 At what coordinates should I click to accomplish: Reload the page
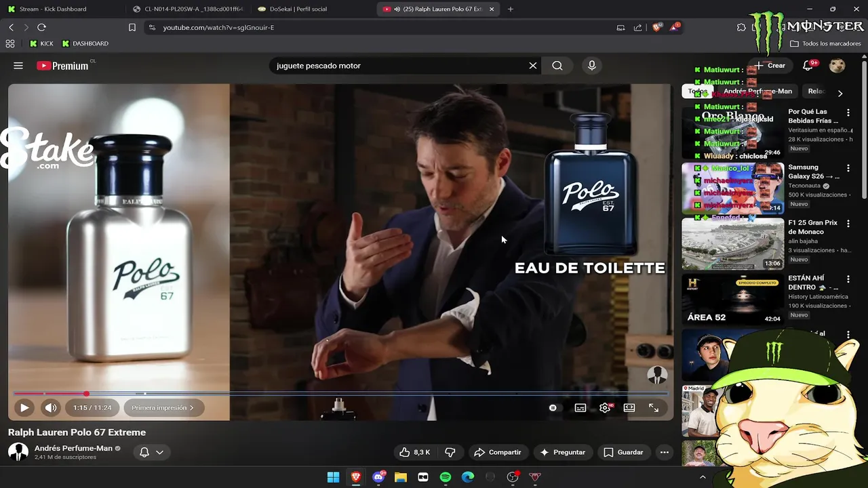pos(41,27)
